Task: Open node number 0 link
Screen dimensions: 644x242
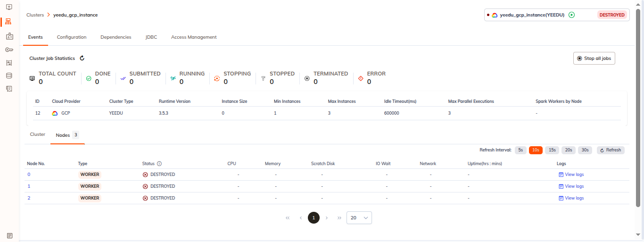Action: 29,175
